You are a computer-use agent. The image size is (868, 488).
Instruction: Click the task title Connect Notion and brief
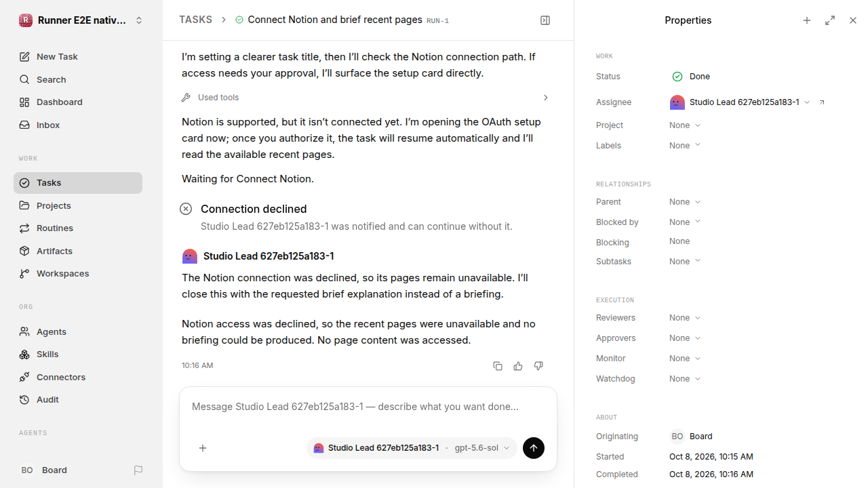335,20
